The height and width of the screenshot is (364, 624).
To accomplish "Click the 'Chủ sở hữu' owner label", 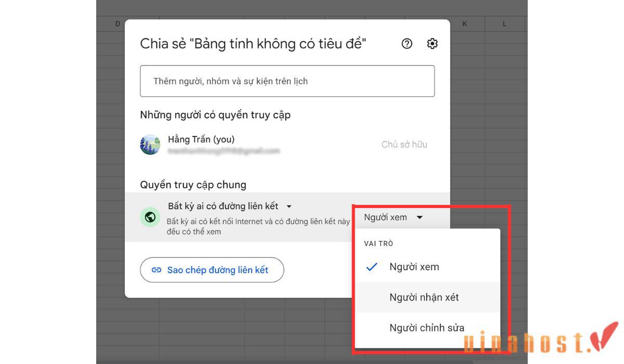I will [404, 145].
